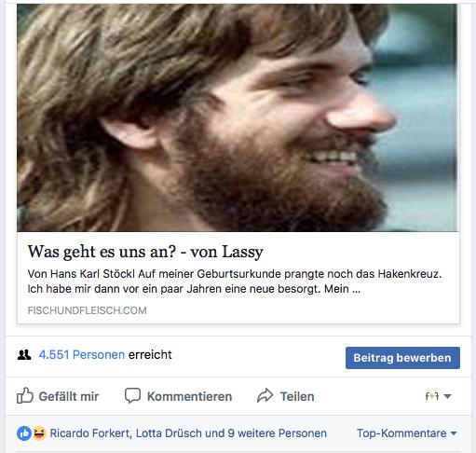This screenshot has height=453, width=476.
Task: Click the Beitrag bewerben button
Action: point(402,358)
